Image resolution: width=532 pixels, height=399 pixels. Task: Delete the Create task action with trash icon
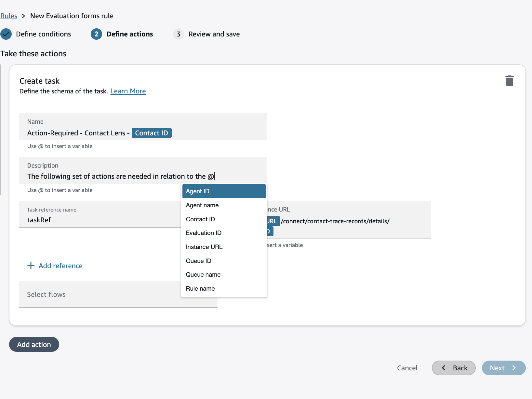click(509, 81)
